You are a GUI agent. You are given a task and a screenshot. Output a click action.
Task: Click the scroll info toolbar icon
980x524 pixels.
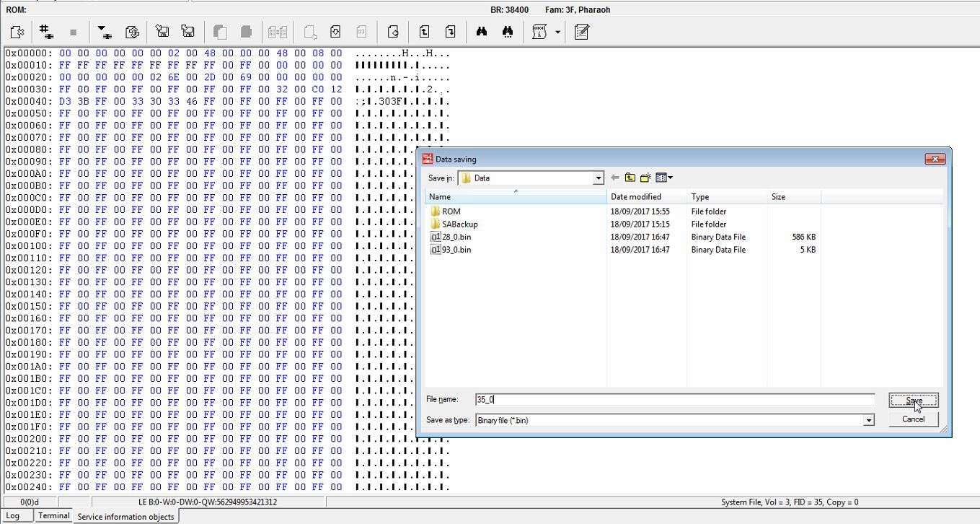pyautogui.click(x=539, y=32)
